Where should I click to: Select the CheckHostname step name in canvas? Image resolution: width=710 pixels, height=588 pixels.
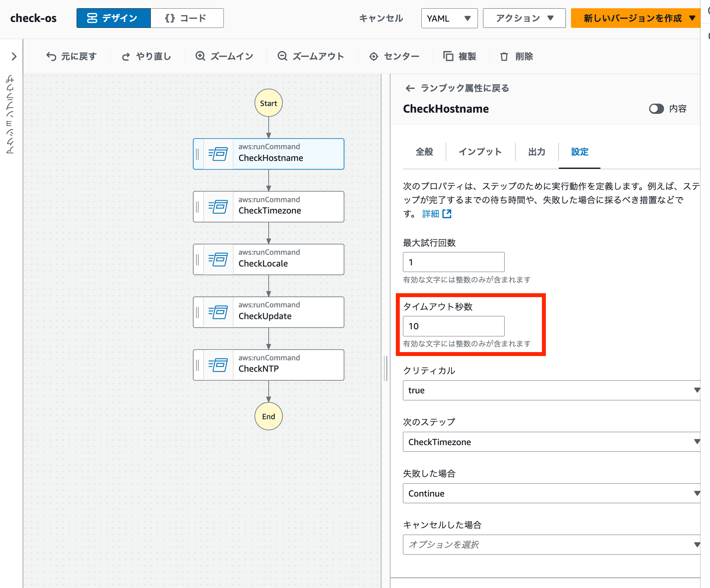pyautogui.click(x=271, y=158)
